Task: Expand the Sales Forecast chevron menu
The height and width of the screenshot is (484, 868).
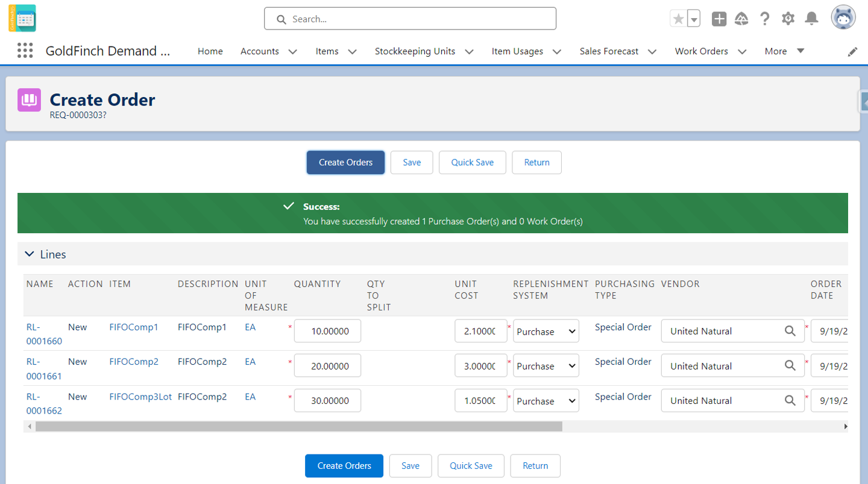Action: (652, 52)
